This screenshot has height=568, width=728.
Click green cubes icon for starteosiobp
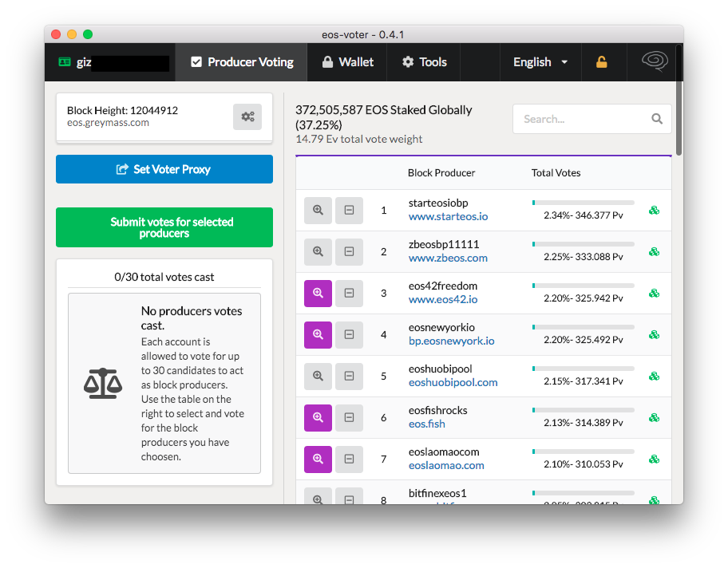(x=655, y=211)
